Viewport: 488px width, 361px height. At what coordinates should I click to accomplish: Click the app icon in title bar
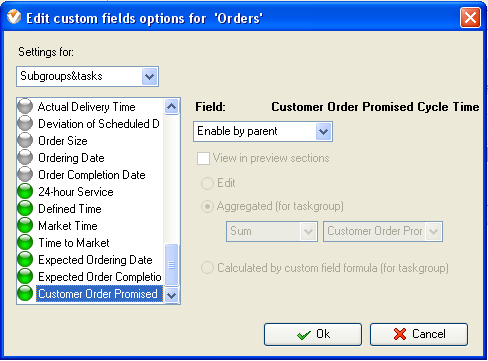click(x=14, y=17)
